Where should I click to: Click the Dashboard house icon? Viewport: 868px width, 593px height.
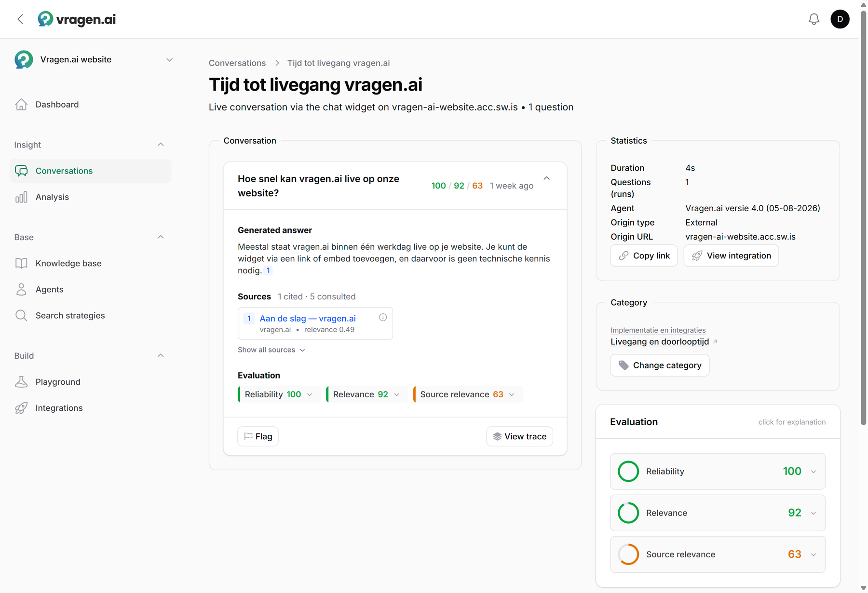(x=21, y=105)
